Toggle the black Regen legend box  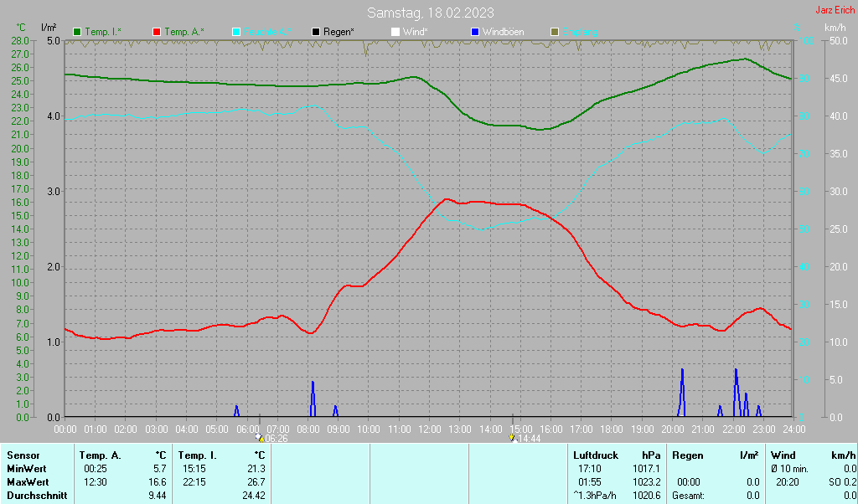click(x=316, y=32)
